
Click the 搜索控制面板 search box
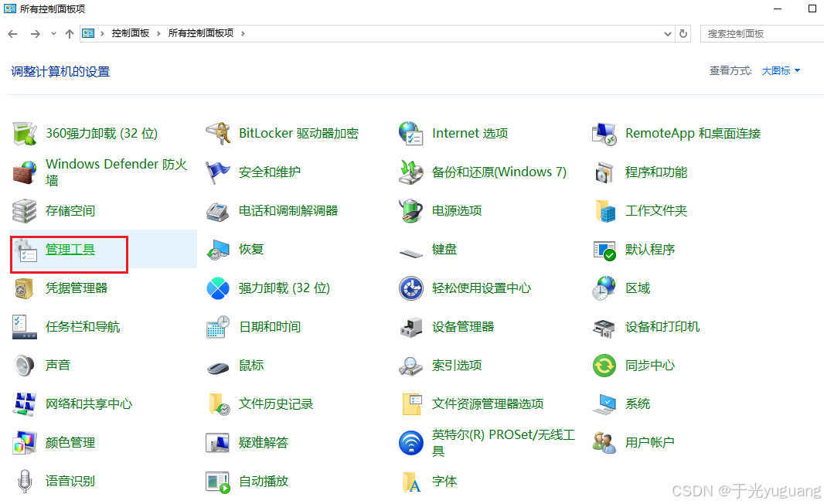tap(762, 34)
